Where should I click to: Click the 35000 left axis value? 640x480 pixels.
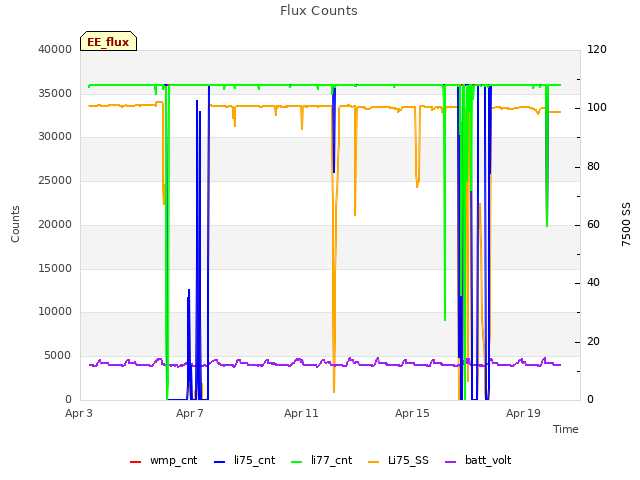pyautogui.click(x=55, y=93)
